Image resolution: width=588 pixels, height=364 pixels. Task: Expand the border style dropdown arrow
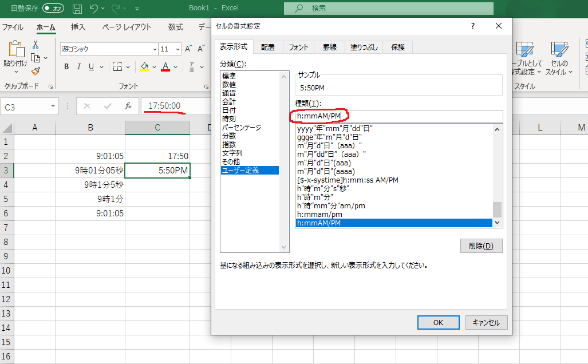pyautogui.click(x=129, y=67)
